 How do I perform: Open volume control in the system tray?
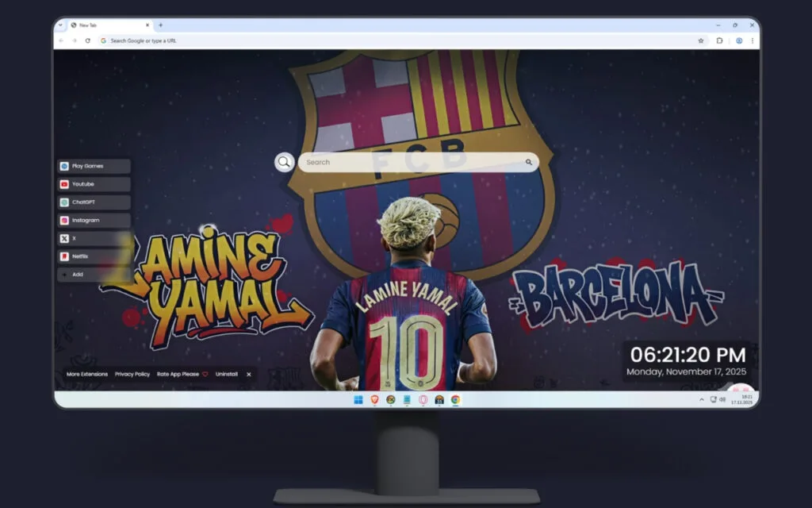(x=722, y=400)
